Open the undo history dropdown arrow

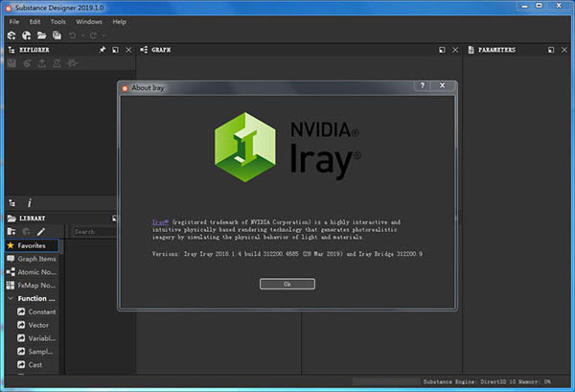[x=82, y=35]
